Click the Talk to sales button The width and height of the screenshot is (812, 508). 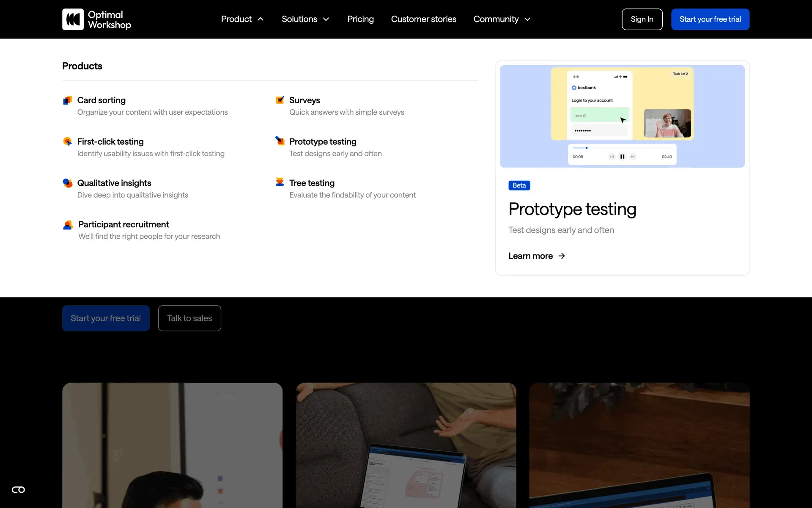pyautogui.click(x=189, y=318)
